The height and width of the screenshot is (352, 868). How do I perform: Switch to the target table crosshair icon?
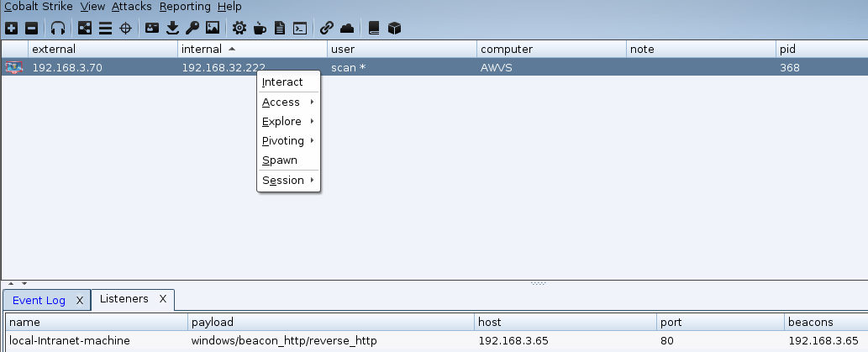point(126,28)
